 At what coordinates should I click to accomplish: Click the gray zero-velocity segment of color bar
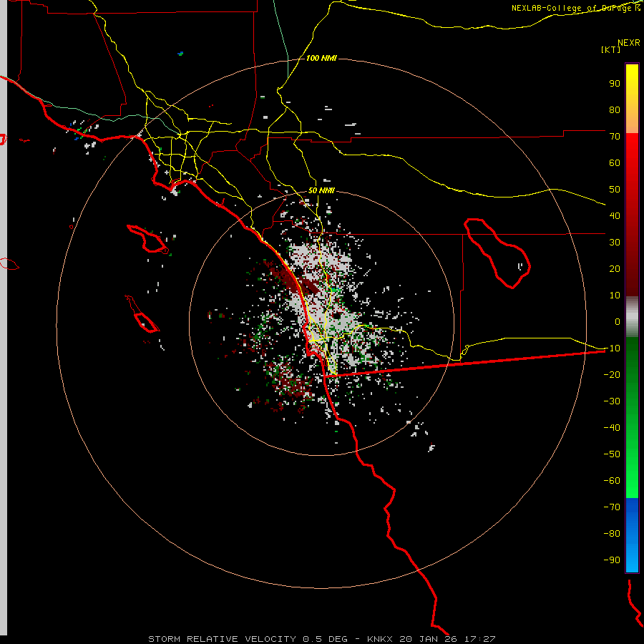pyautogui.click(x=632, y=316)
